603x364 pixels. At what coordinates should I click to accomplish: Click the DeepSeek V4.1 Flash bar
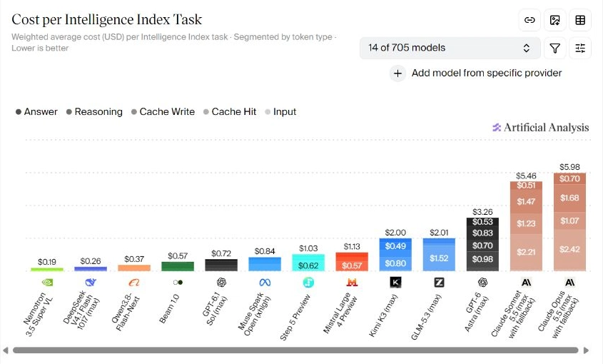pos(91,268)
